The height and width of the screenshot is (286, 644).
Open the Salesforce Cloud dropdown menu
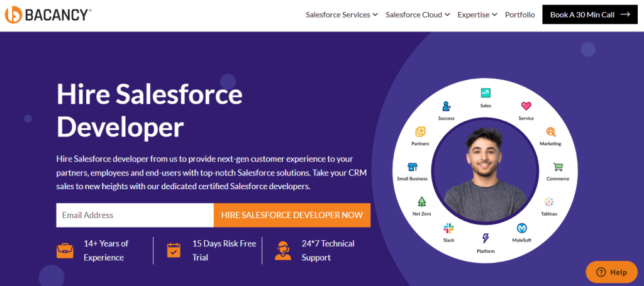418,14
